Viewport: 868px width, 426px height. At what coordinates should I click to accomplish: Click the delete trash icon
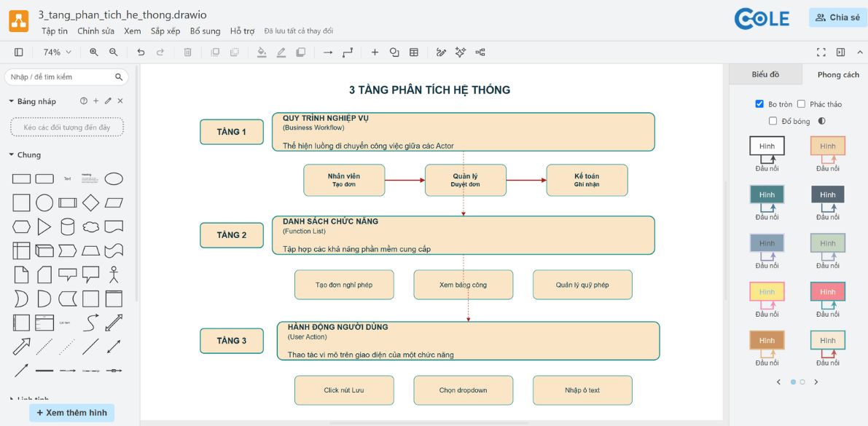click(187, 52)
